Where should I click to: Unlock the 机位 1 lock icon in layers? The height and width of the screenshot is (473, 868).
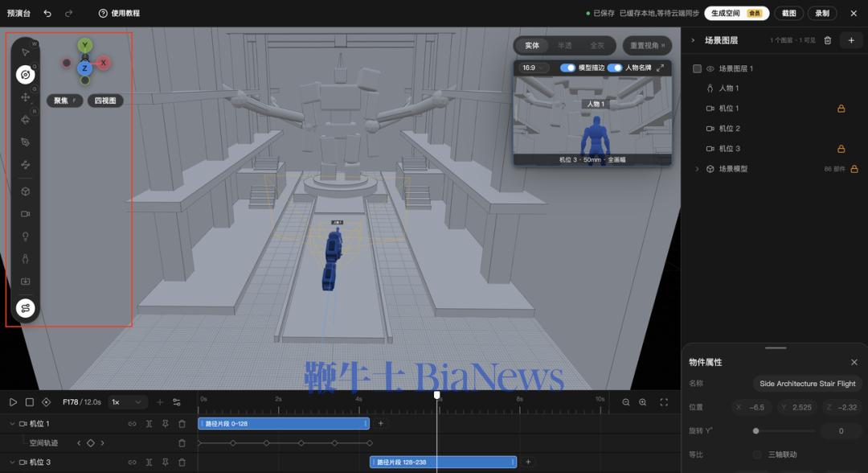[841, 109]
